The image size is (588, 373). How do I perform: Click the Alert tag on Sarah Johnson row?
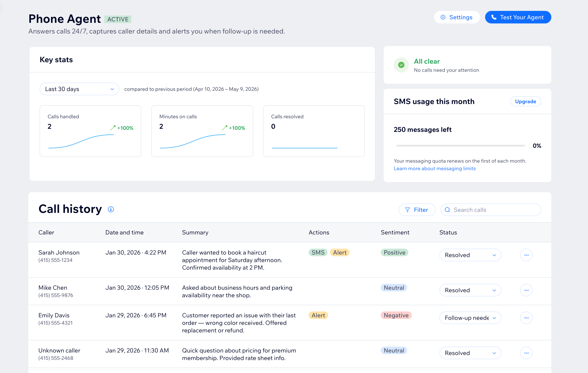click(x=340, y=252)
